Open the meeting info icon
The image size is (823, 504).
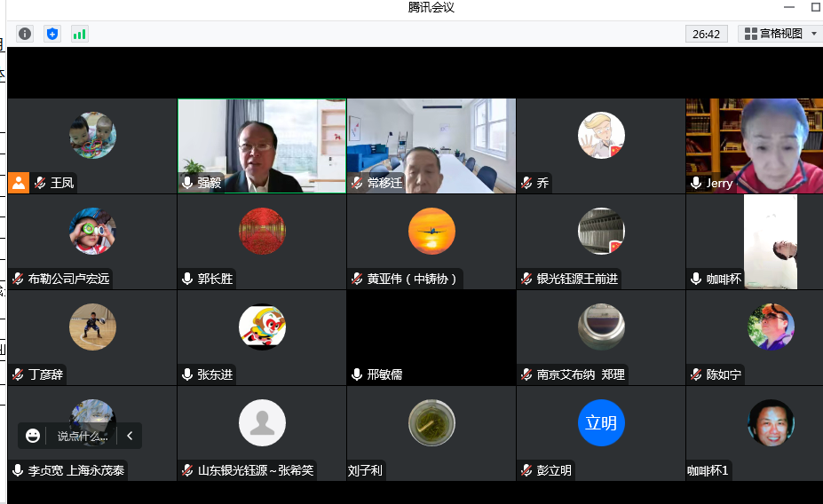point(25,34)
